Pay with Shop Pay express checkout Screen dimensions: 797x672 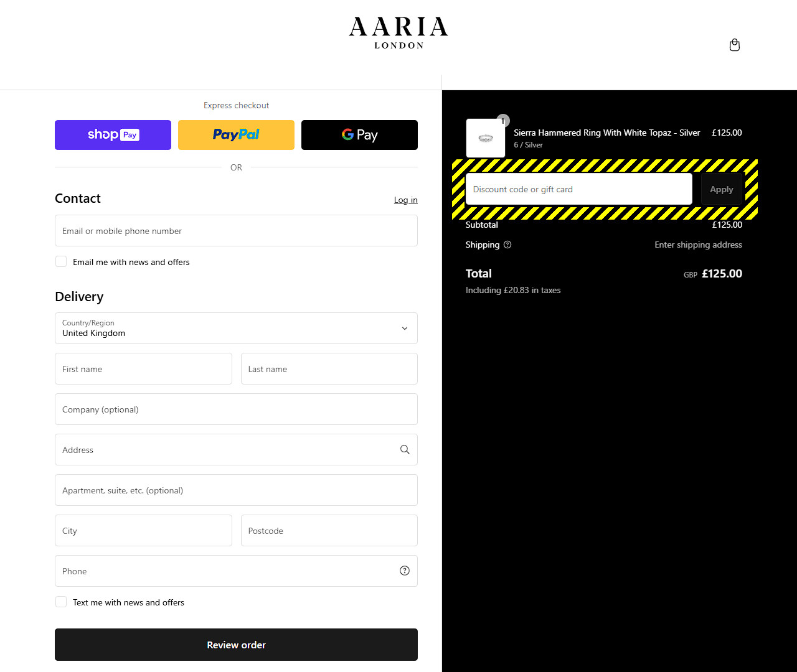point(113,135)
